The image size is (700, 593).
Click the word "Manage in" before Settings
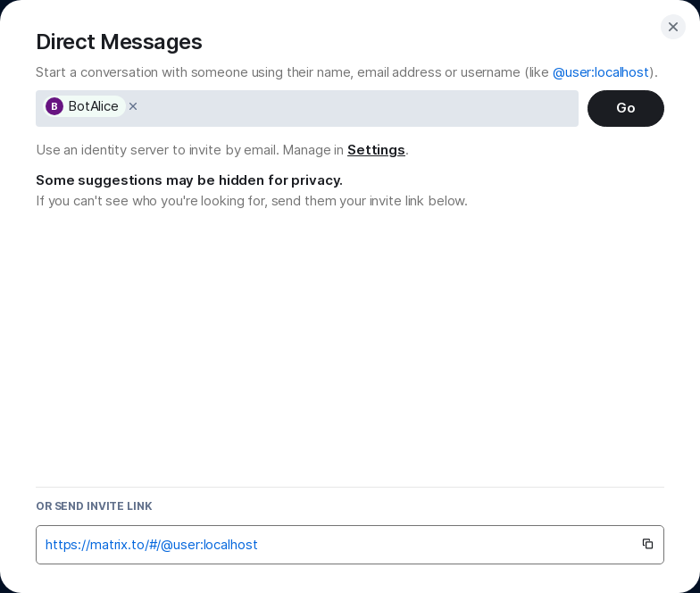pyautogui.click(x=313, y=150)
